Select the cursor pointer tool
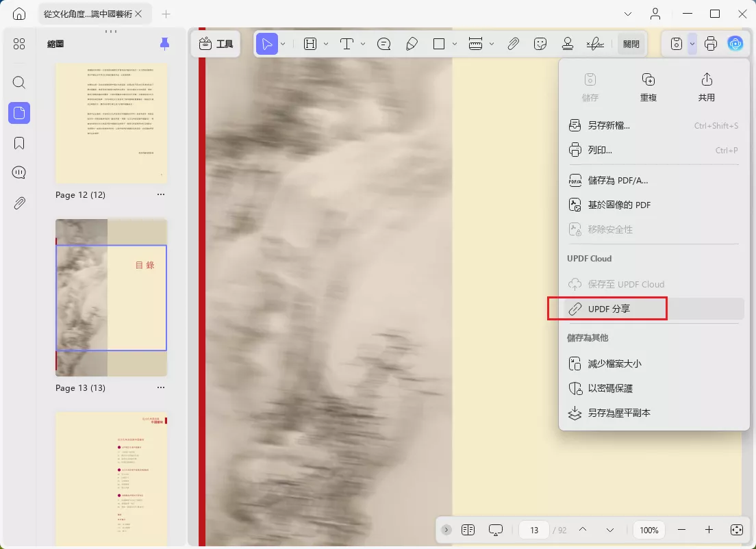756x549 pixels. [266, 44]
